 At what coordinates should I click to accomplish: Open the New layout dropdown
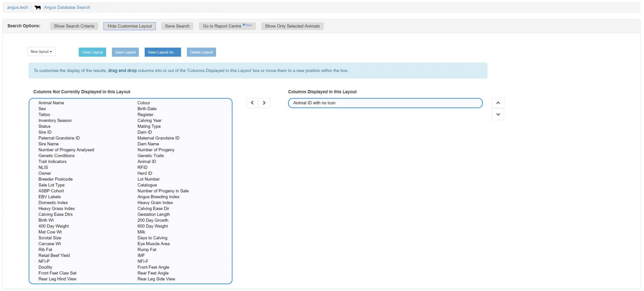[x=41, y=52]
